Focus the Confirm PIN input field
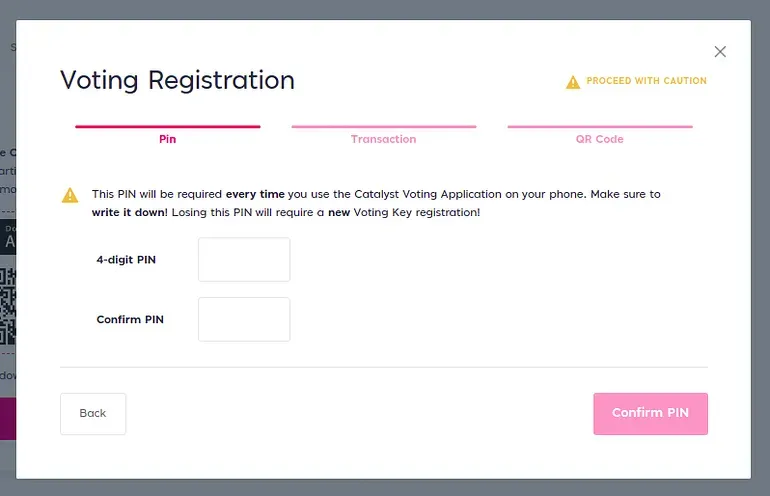Screen dimensions: 770x496 [x=244, y=319]
